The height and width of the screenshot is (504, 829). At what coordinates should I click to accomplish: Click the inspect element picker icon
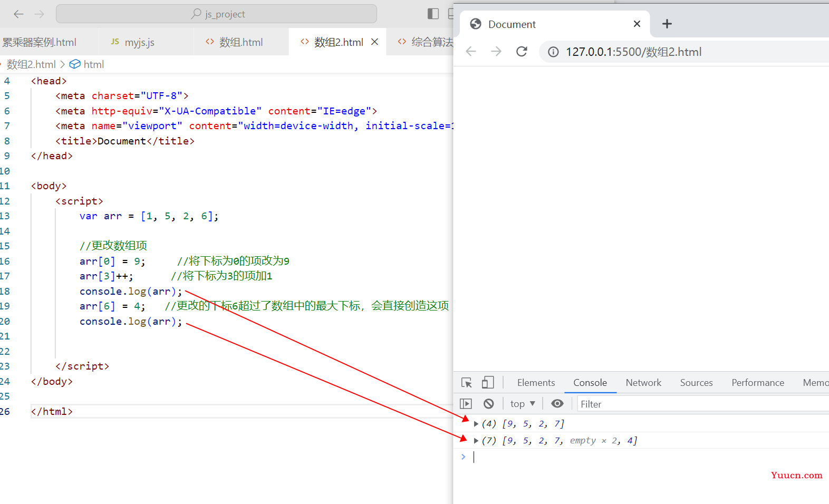[467, 383]
